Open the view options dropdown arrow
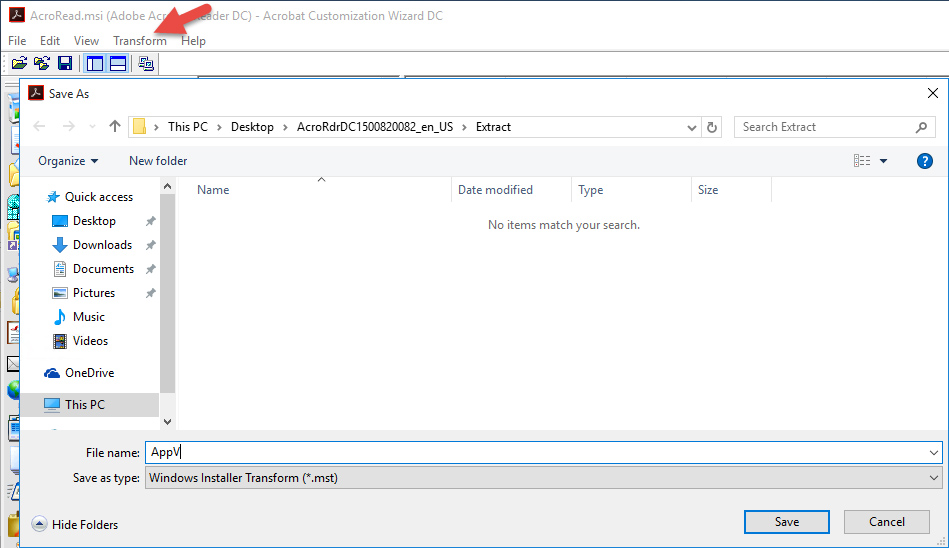This screenshot has height=548, width=949. click(883, 161)
